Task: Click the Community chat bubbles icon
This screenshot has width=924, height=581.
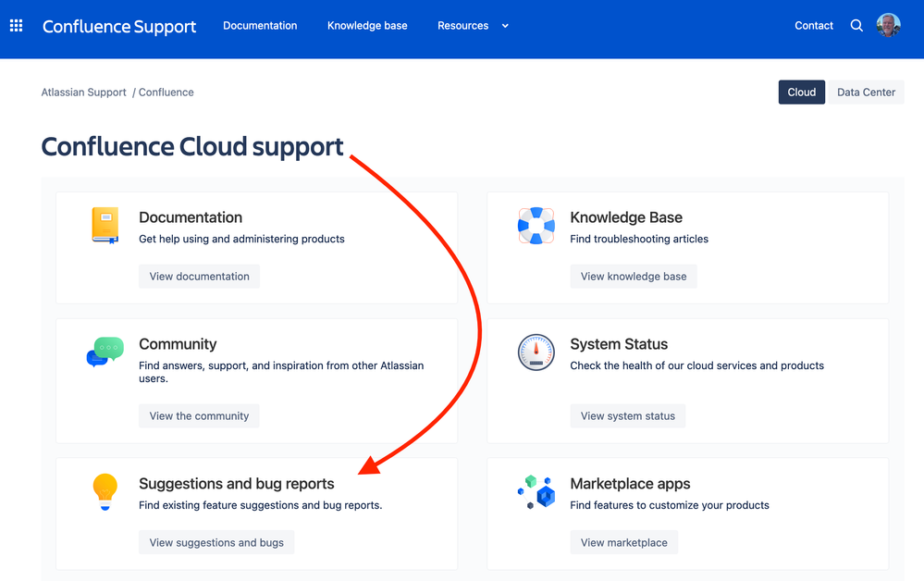Action: pos(105,352)
